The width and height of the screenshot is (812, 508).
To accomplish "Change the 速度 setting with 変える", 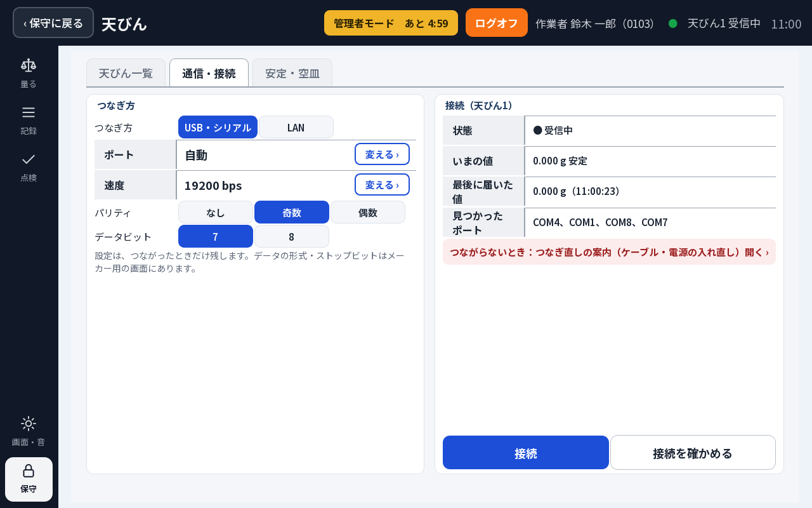I will click(x=382, y=185).
